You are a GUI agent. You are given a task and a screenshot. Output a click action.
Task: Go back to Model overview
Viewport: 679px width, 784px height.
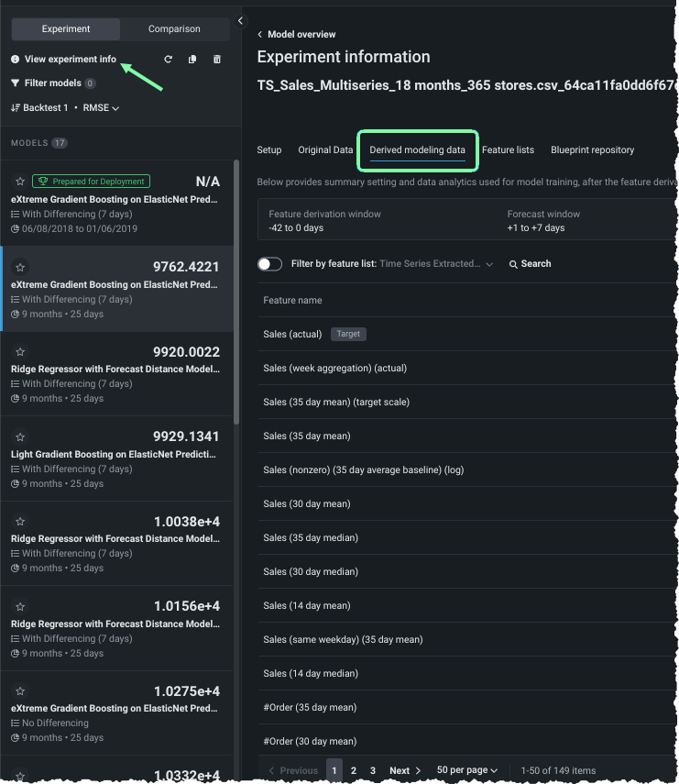click(x=296, y=35)
